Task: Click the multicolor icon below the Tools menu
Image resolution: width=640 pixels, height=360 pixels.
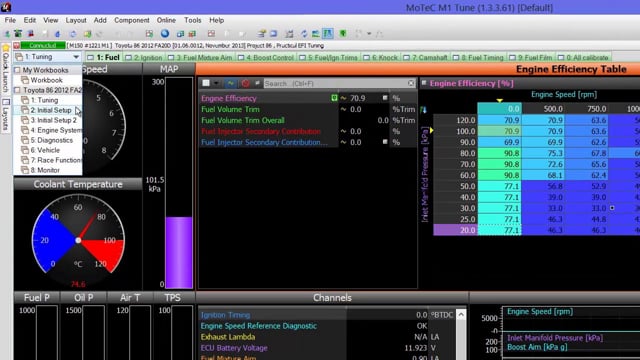Action: click(192, 34)
